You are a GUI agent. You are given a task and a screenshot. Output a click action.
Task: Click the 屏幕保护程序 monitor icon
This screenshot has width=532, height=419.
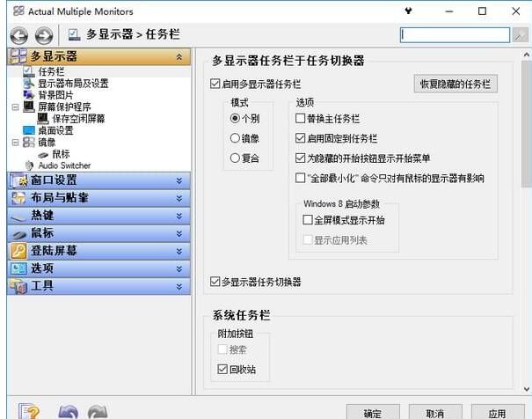click(29, 107)
